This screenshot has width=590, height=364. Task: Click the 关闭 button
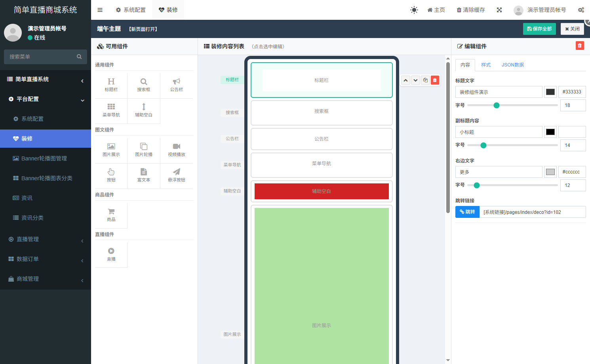click(572, 29)
